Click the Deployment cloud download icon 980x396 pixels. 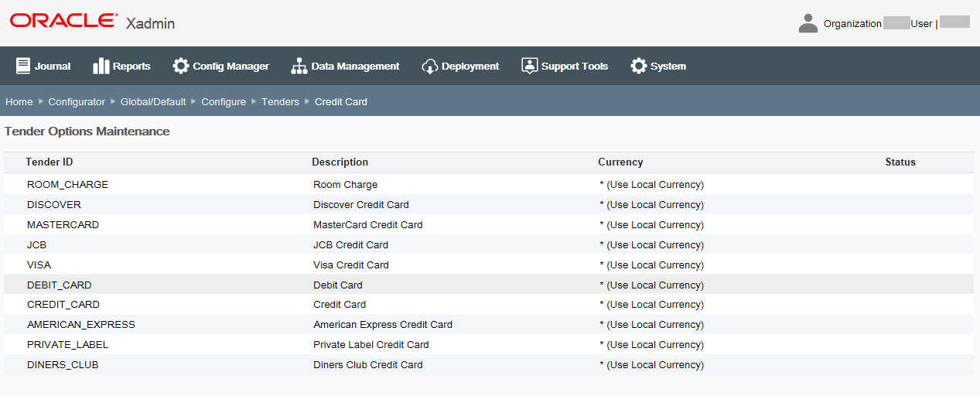429,67
